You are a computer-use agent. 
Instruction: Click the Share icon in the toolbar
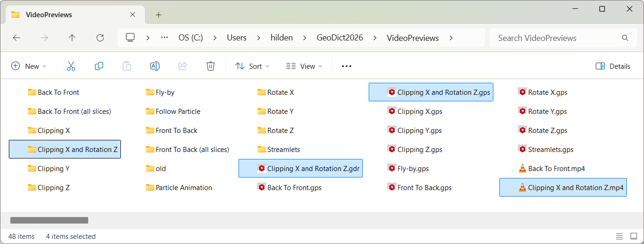pyautogui.click(x=183, y=66)
